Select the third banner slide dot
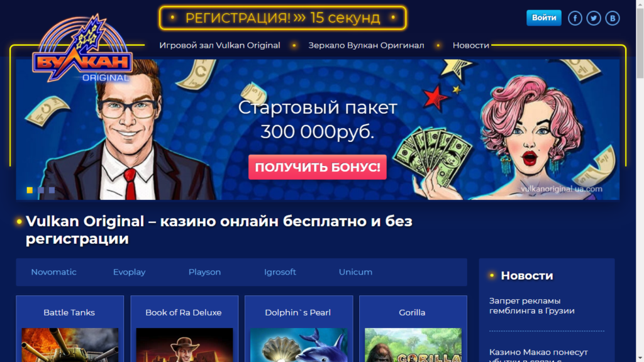This screenshot has height=362, width=644. click(52, 190)
